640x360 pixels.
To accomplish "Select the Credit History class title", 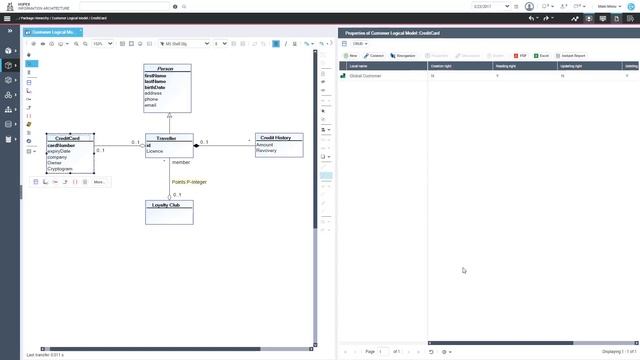I will [276, 138].
